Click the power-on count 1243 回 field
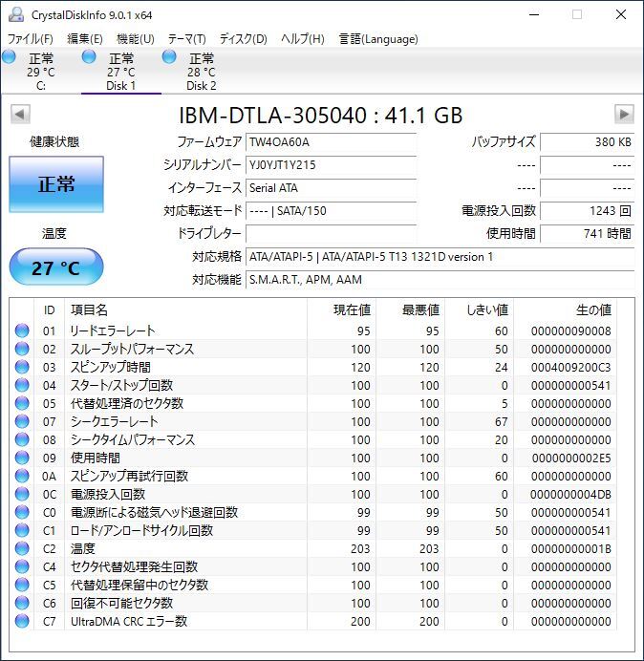This screenshot has height=661, width=644. pyautogui.click(x=587, y=210)
